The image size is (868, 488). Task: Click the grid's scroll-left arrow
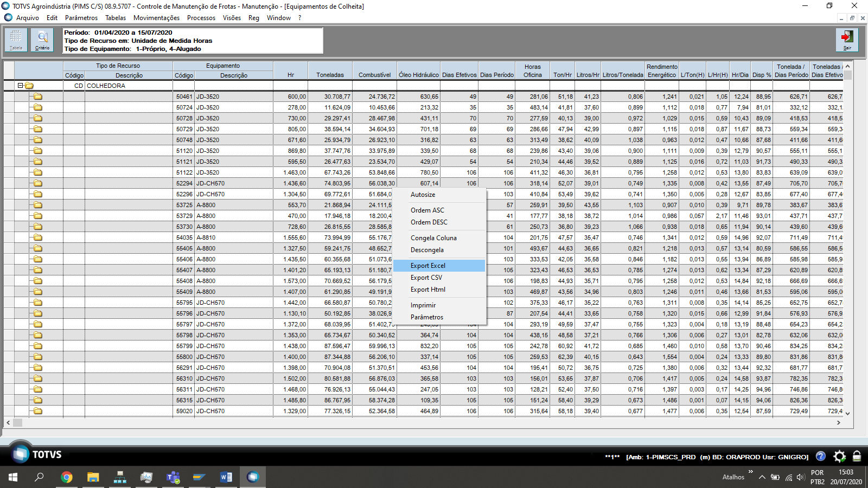coord(8,422)
